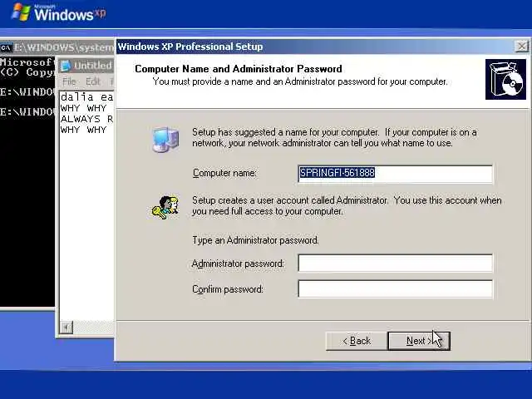Click 'dalia ea' line in Notepad
This screenshot has height=399, width=532.
click(86, 97)
